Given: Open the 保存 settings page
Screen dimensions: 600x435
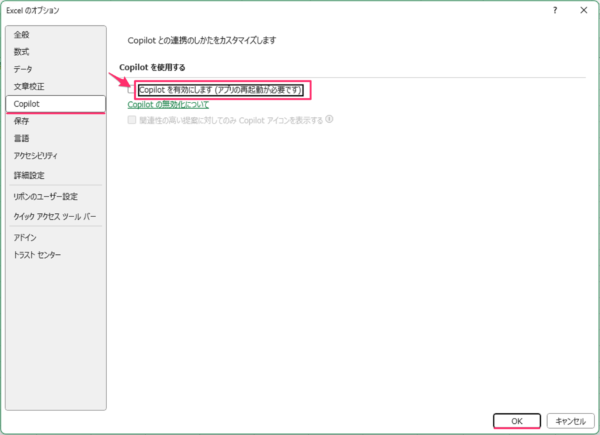Looking at the screenshot, I should [x=22, y=121].
